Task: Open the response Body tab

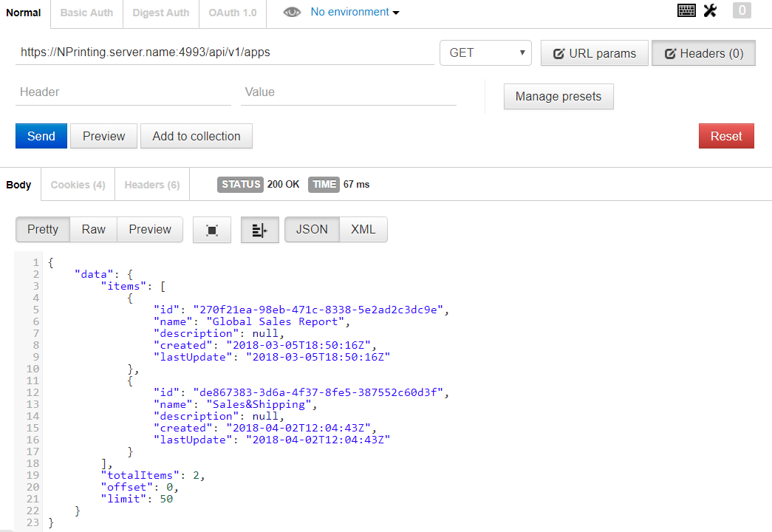Action: pos(18,185)
